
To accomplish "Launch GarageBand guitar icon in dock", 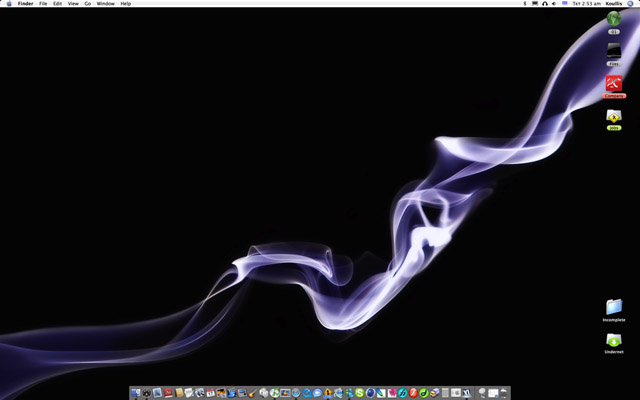I will (253, 393).
